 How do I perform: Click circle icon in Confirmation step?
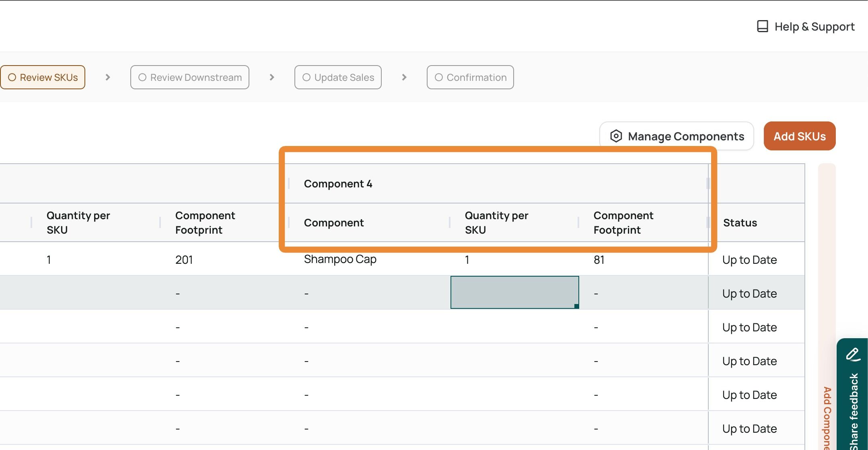click(439, 77)
